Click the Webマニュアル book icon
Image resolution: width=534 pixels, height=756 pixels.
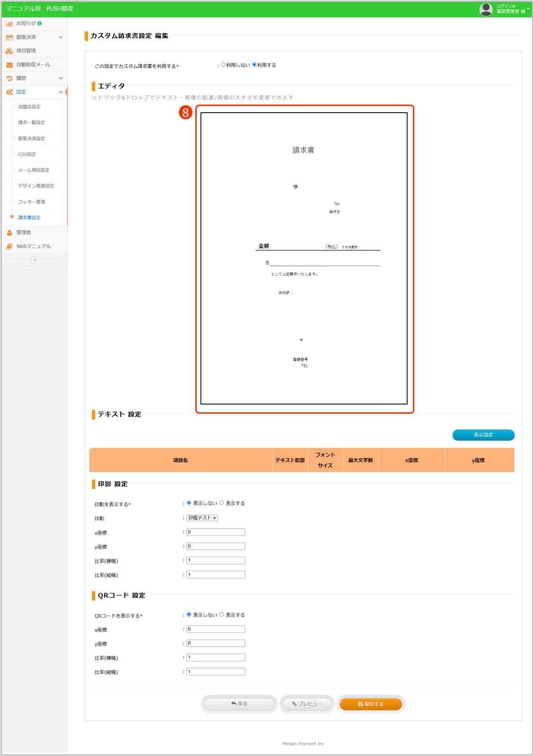point(9,246)
